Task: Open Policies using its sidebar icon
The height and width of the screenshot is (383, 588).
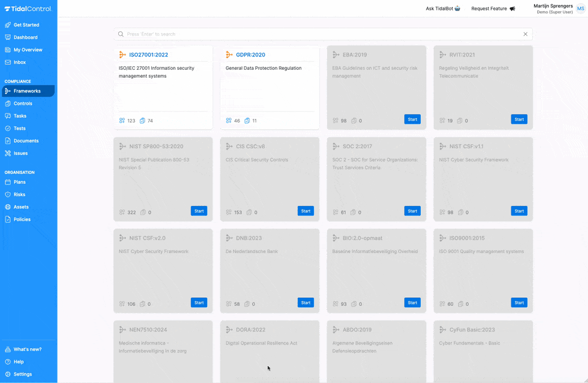Action: point(7,219)
